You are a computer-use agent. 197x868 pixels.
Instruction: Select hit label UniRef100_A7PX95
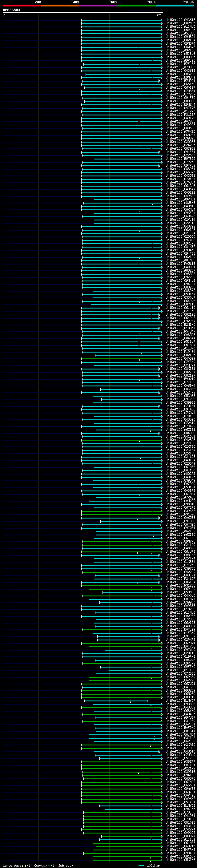point(180,132)
